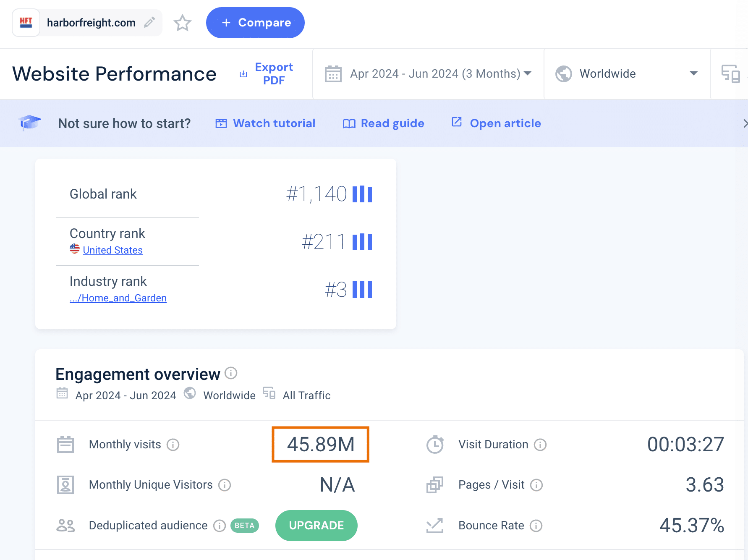Click the Monthly visits calendar icon
This screenshot has width=748, height=560.
point(65,445)
